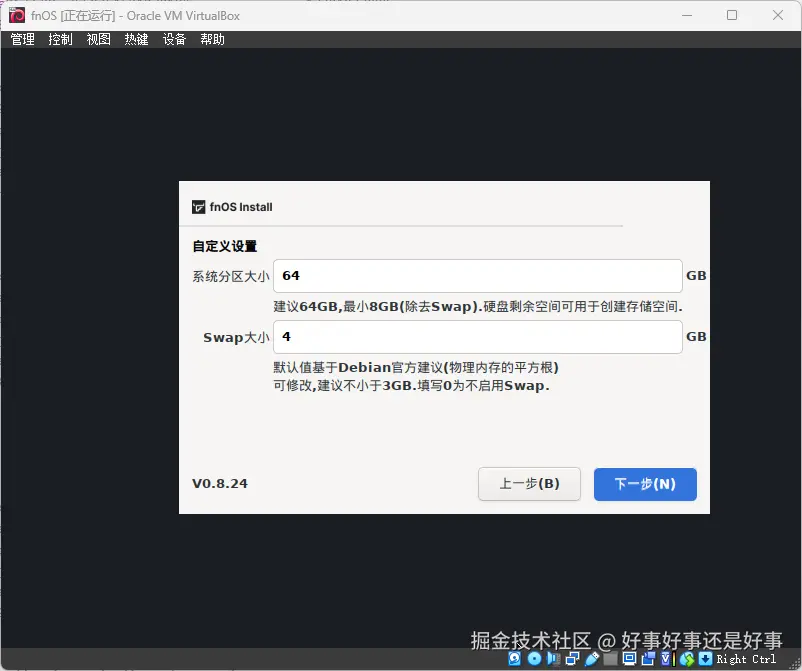Close the VirtualBox VM window
Image resolution: width=802 pixels, height=671 pixels.
[x=777, y=15]
